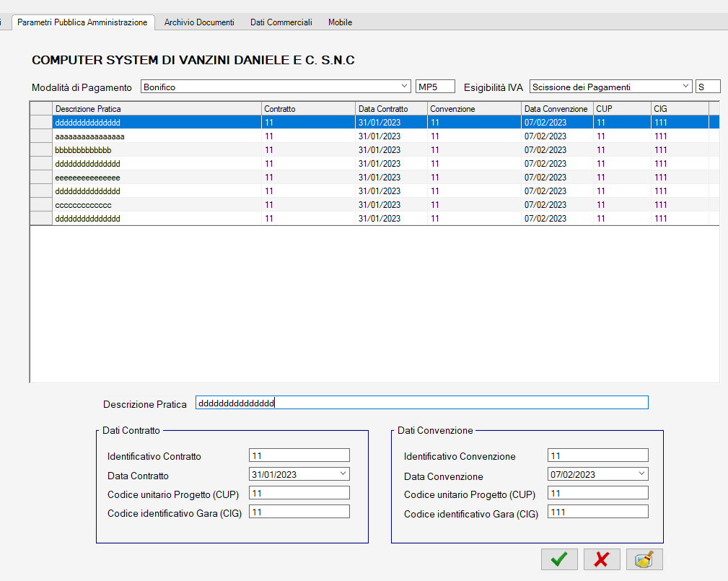The image size is (728, 581).
Task: Expand the Esigibilità IVA dropdown
Action: pyautogui.click(x=685, y=87)
